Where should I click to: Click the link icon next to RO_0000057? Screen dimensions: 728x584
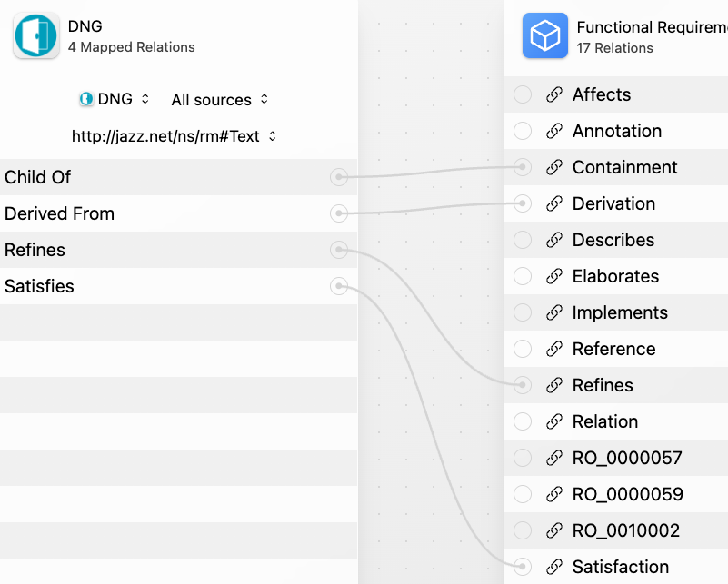553,458
